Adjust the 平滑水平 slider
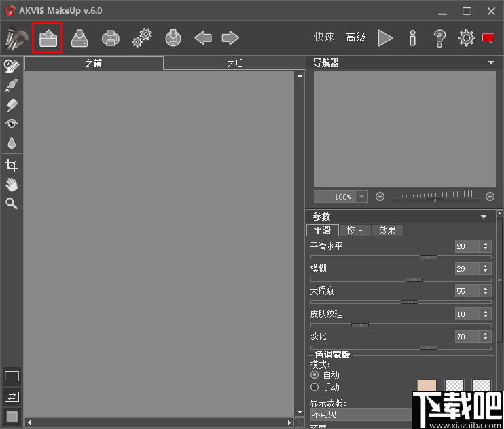This screenshot has height=429, width=504. point(401,257)
